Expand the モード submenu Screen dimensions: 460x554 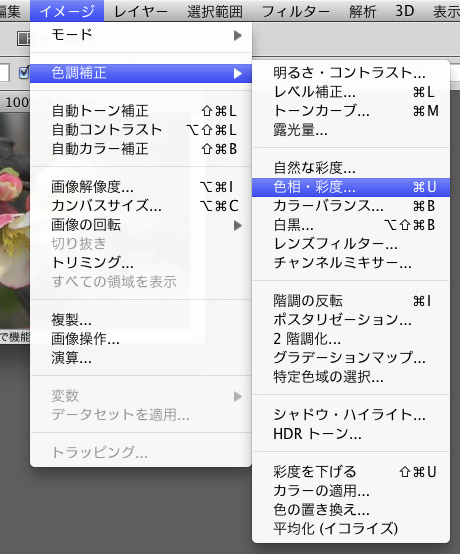(141, 35)
